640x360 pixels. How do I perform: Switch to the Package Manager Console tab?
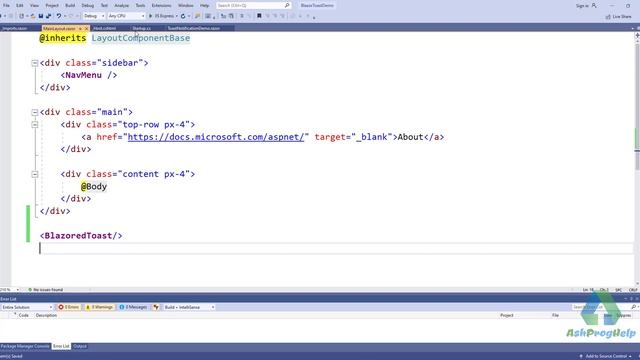[x=25, y=346]
